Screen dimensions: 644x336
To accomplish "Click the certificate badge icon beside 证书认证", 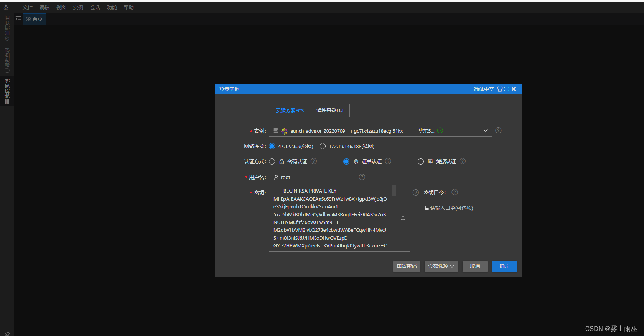I will point(356,161).
